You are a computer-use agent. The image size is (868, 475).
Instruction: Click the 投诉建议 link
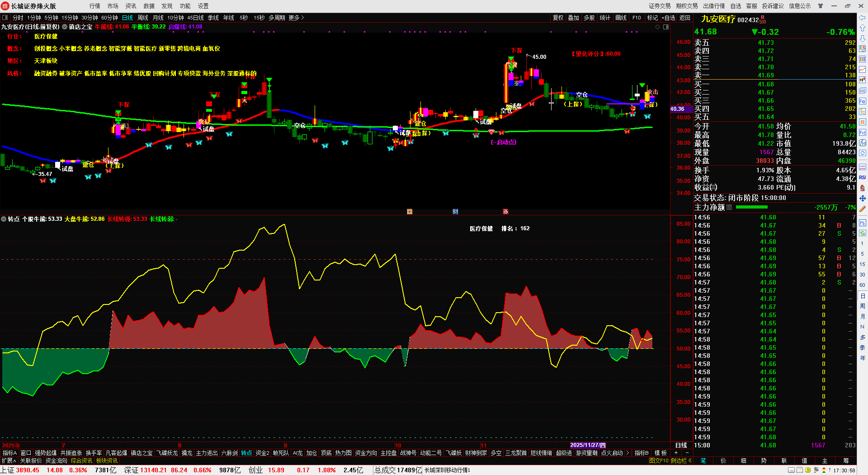coord(773,6)
